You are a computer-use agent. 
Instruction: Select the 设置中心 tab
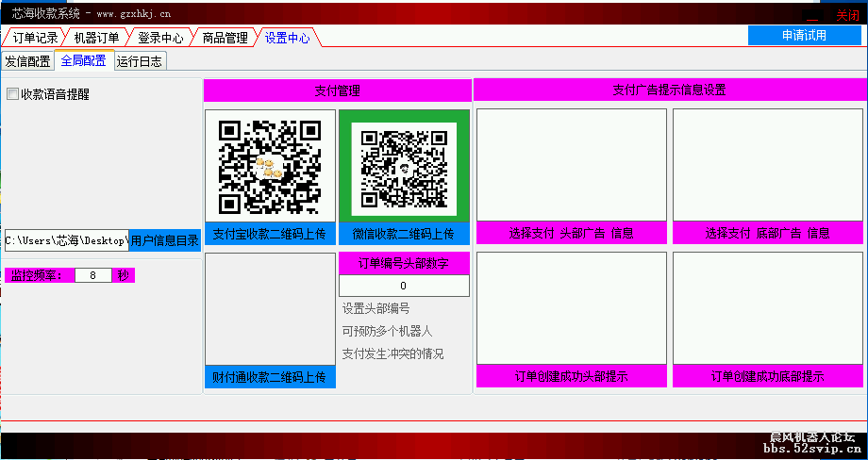[288, 38]
